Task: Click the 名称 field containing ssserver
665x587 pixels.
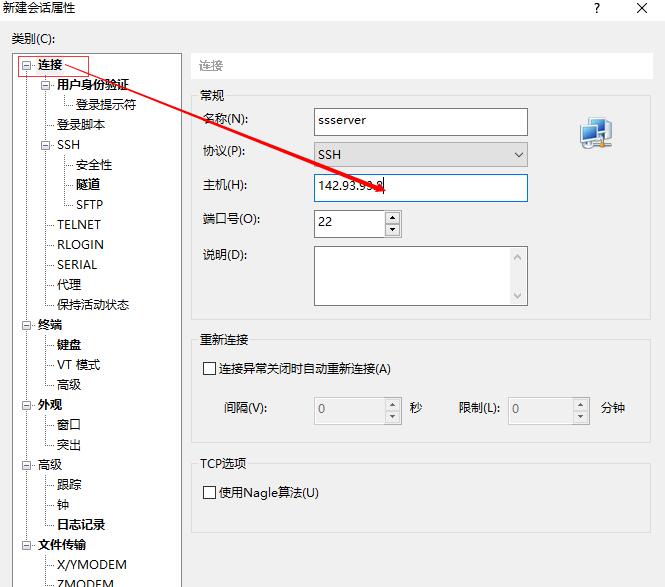Action: (x=420, y=121)
